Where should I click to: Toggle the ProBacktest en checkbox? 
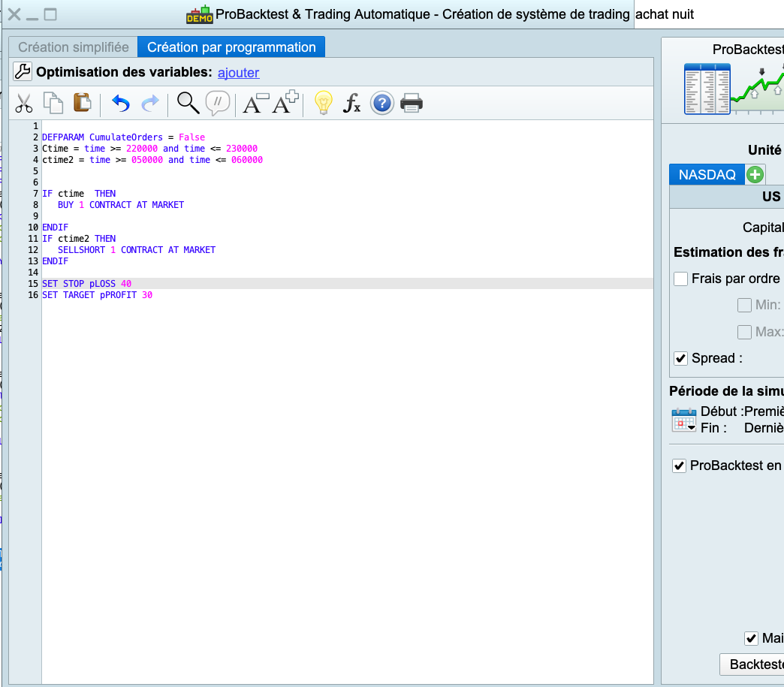click(x=680, y=466)
